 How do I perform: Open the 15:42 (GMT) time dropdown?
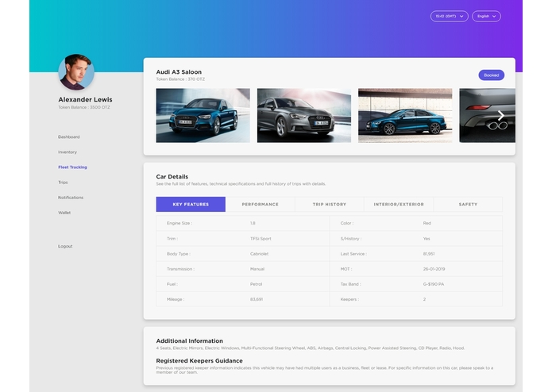(450, 16)
